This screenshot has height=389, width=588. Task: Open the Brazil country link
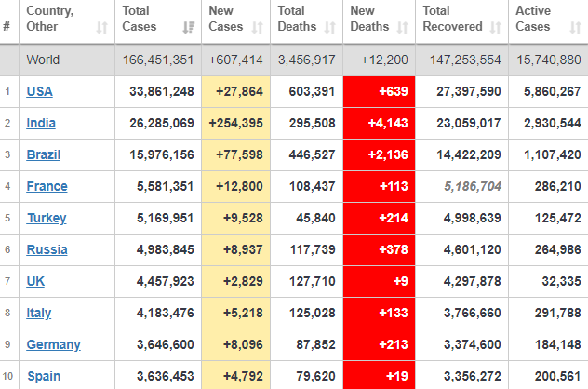(44, 154)
